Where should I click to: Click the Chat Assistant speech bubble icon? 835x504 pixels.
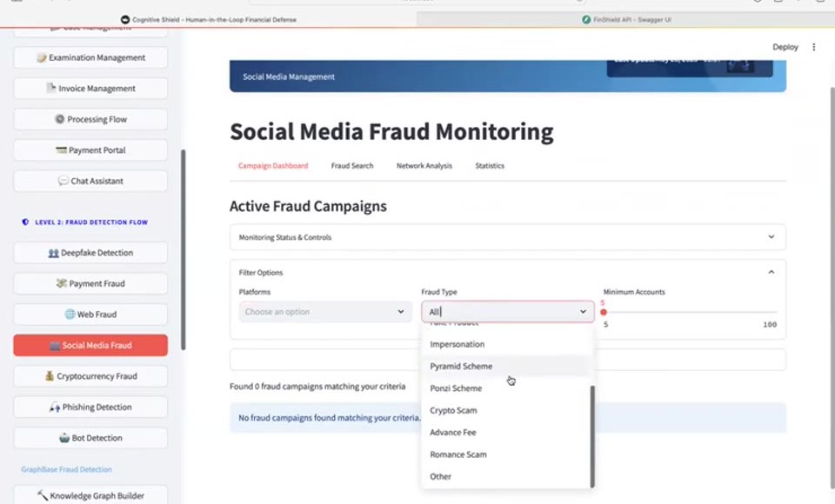[x=63, y=181]
